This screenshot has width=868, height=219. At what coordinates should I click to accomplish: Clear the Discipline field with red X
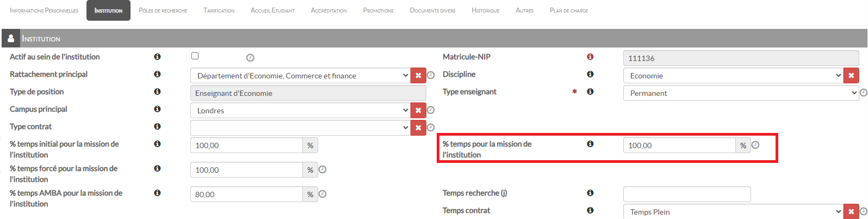tap(851, 76)
